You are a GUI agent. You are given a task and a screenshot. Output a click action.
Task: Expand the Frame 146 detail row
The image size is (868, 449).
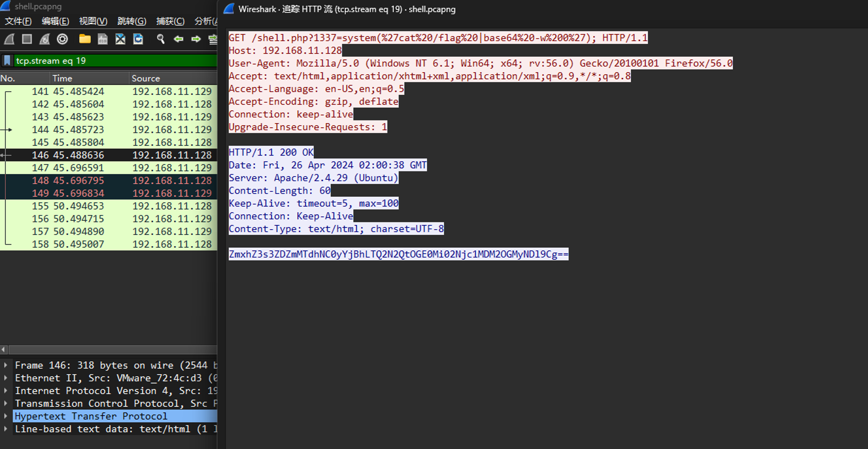[6, 365]
